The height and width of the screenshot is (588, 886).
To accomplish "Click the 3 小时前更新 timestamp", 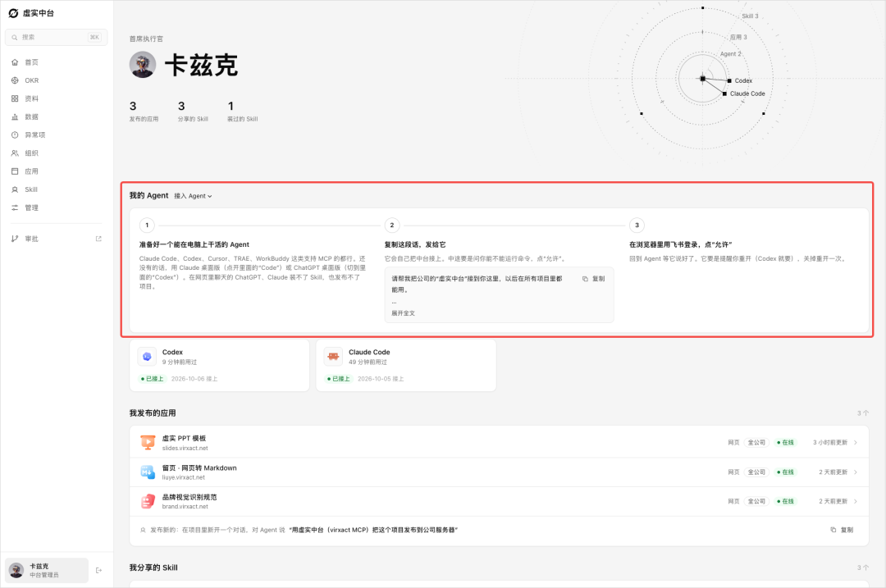I will coord(830,442).
